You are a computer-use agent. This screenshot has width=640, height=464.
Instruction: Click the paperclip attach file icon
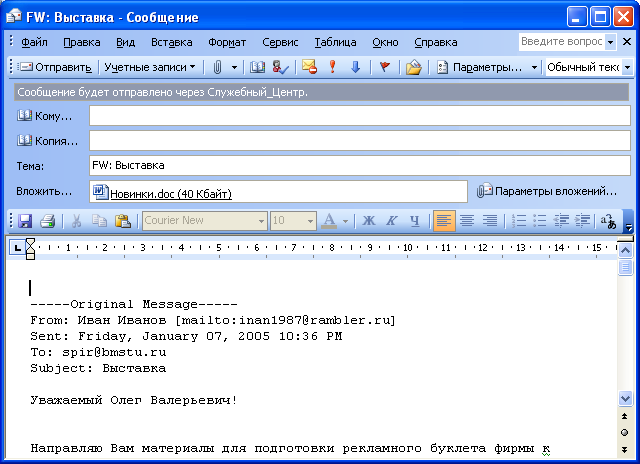pyautogui.click(x=217, y=67)
